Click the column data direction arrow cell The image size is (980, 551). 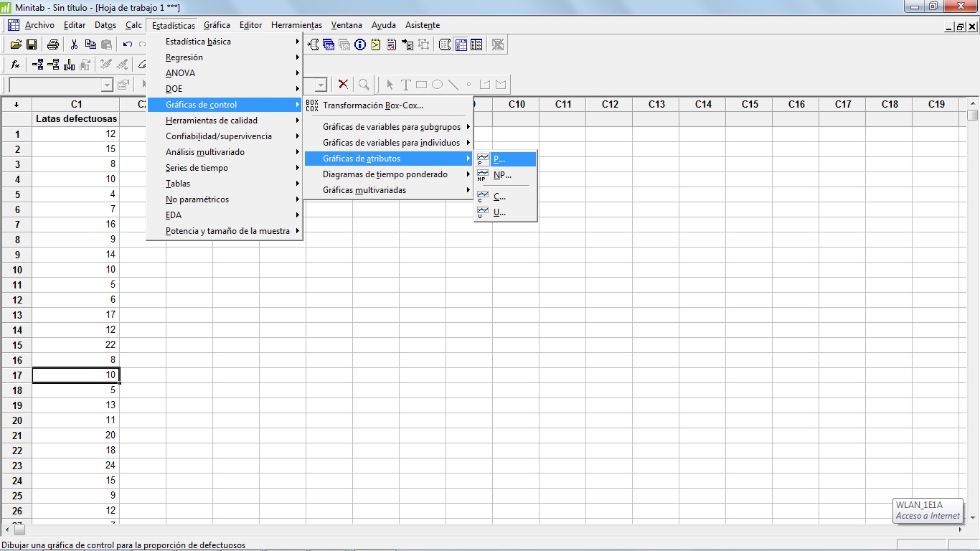[17, 104]
